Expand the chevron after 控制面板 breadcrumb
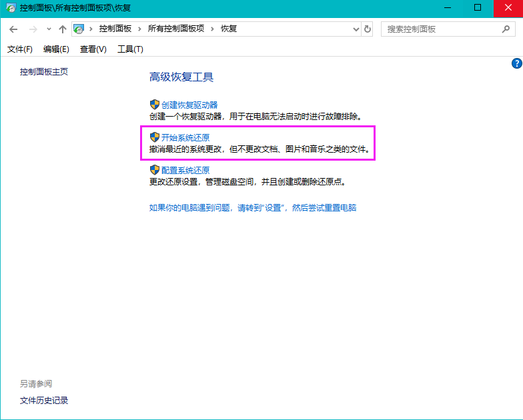 [x=139, y=29]
